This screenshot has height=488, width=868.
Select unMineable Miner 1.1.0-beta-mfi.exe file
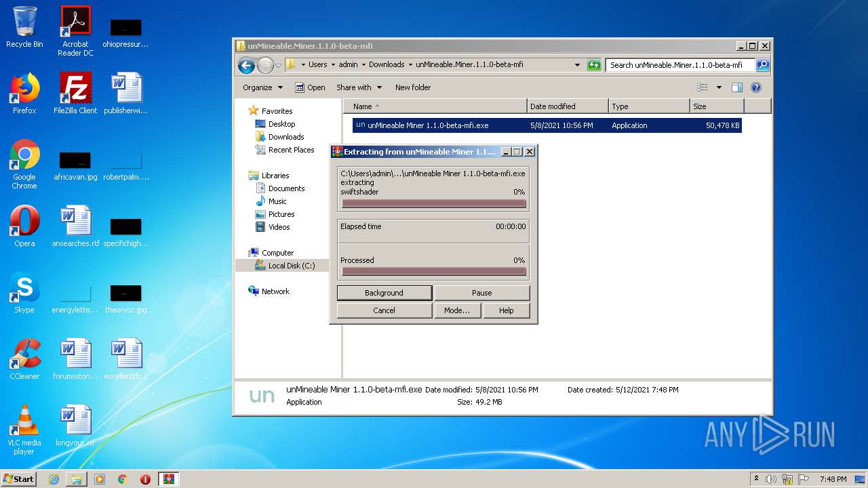[x=547, y=125]
